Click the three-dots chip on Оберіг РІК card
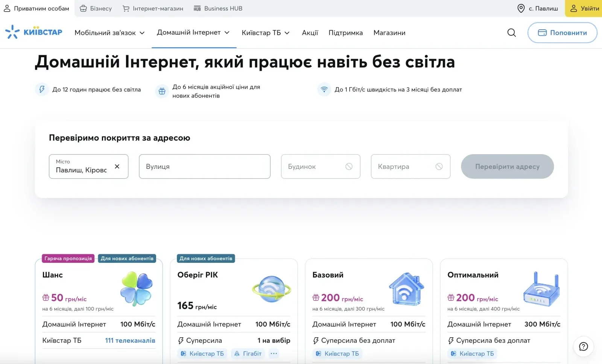This screenshot has height=364, width=602. click(x=274, y=353)
